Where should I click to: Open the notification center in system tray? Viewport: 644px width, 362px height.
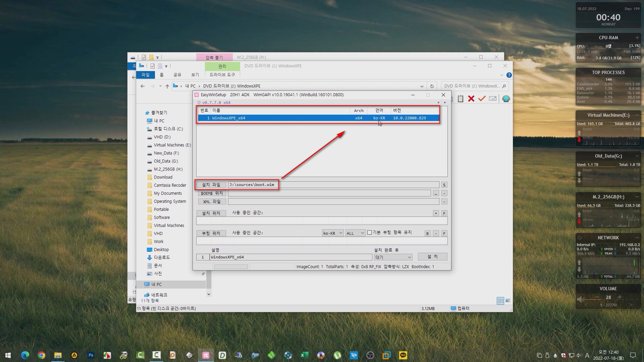(633, 355)
